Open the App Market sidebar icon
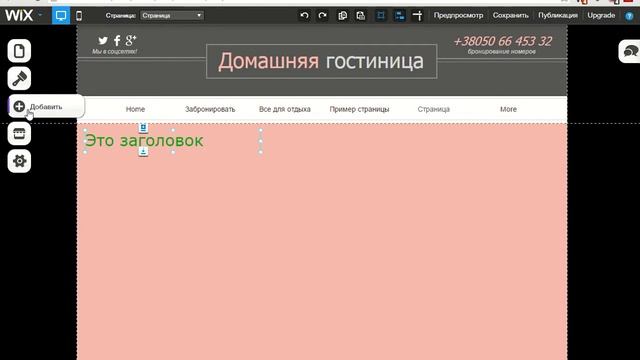This screenshot has width=640, height=360. click(19, 133)
